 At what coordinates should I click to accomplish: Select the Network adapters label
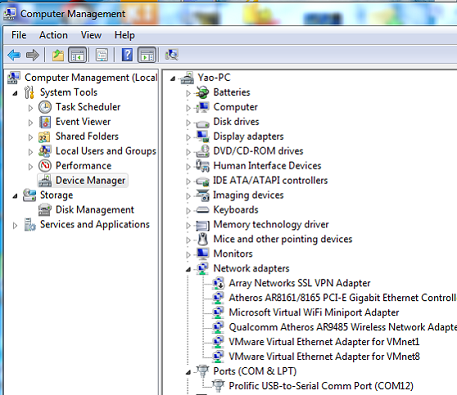251,268
